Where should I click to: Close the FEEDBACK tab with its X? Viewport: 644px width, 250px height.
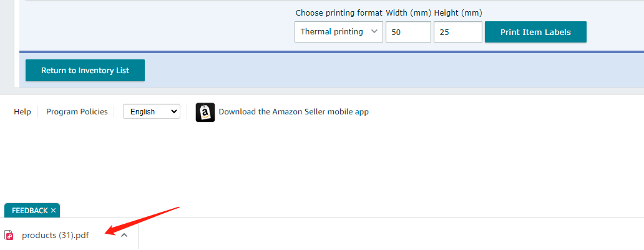click(53, 211)
